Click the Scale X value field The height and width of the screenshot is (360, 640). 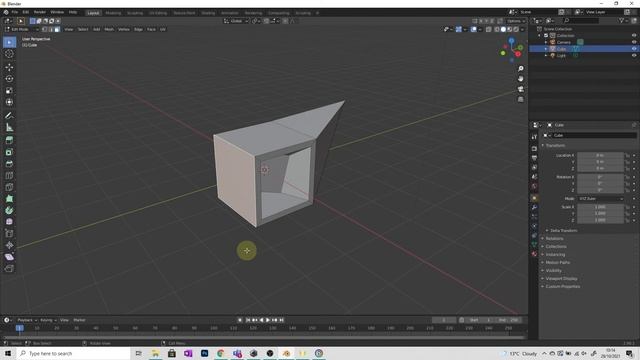pos(600,207)
